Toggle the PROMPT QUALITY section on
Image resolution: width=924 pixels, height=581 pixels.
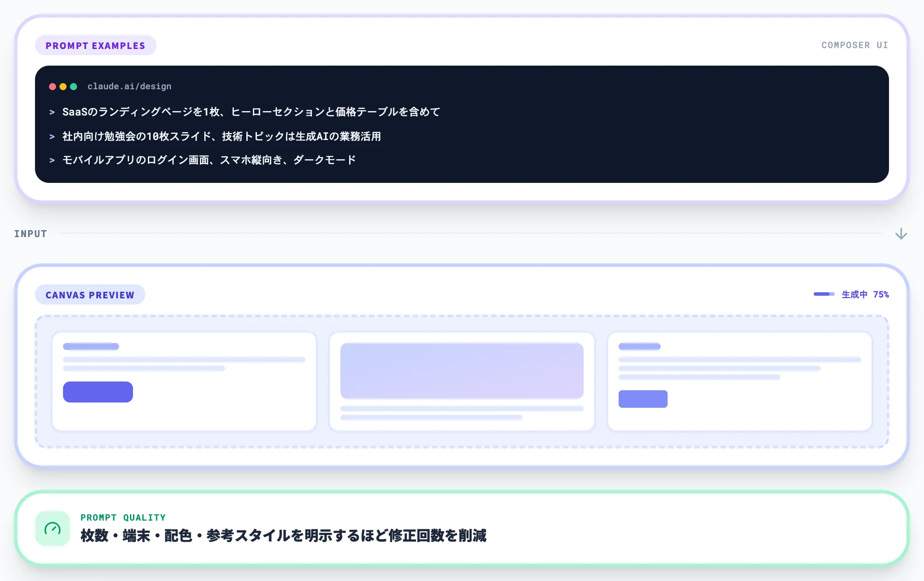(123, 517)
